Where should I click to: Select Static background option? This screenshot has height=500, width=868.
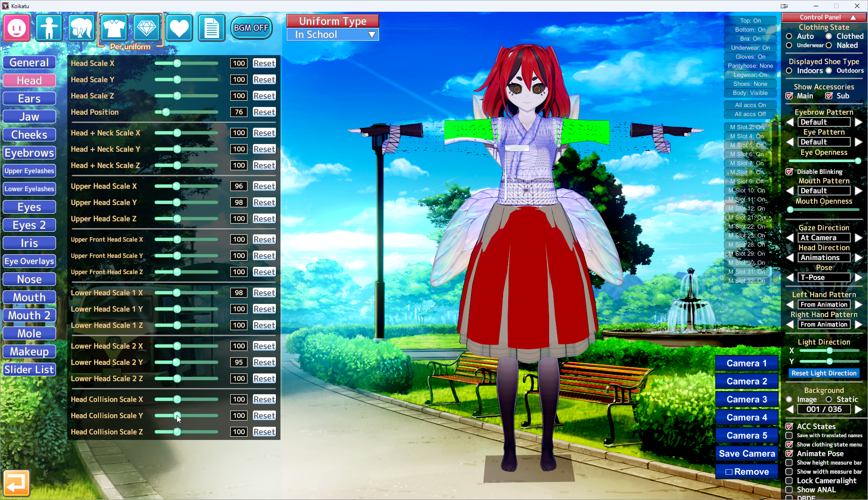pyautogui.click(x=829, y=399)
